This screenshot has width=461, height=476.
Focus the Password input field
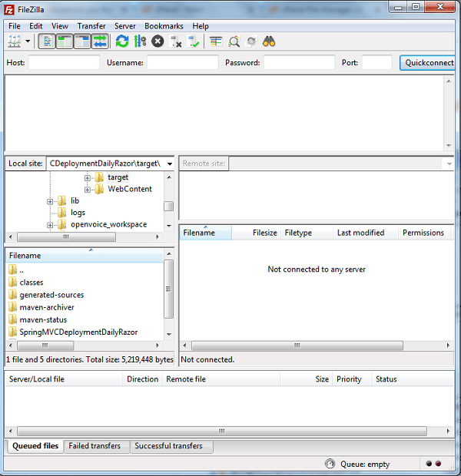coord(299,62)
